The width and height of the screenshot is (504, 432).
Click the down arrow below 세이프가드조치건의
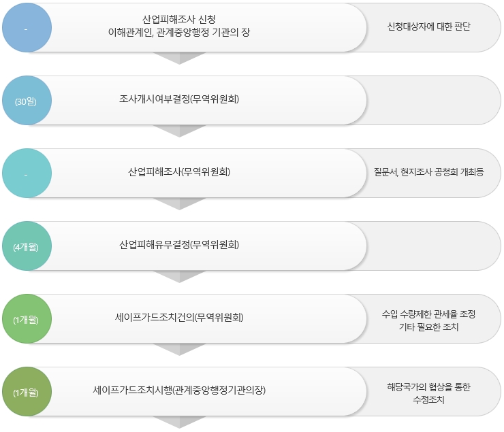pyautogui.click(x=179, y=350)
